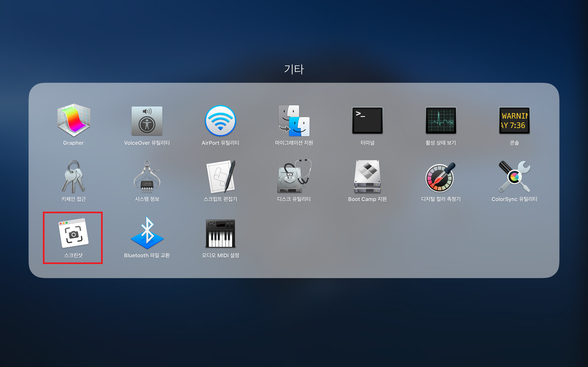Open AirPort 유틸리티 icon
This screenshot has width=588, height=367.
point(220,121)
